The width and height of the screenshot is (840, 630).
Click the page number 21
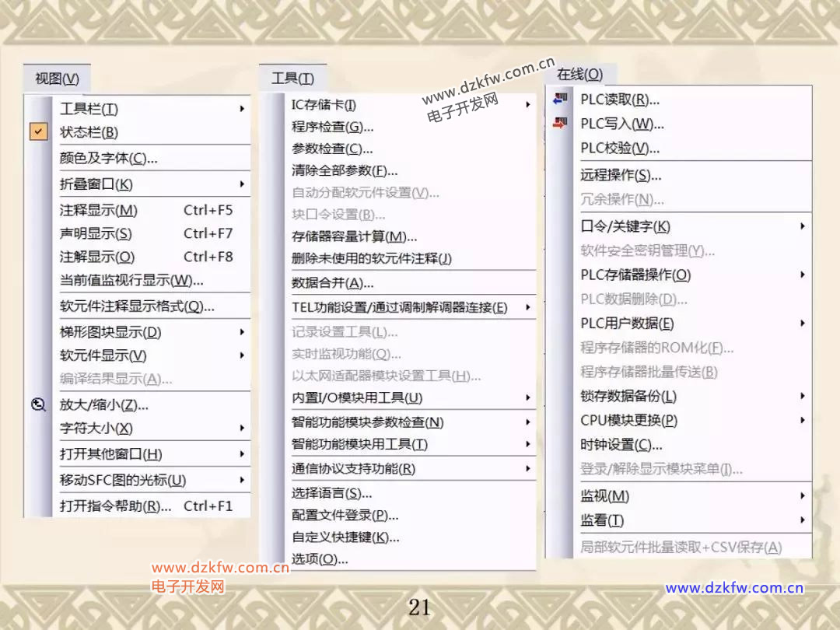tap(419, 607)
